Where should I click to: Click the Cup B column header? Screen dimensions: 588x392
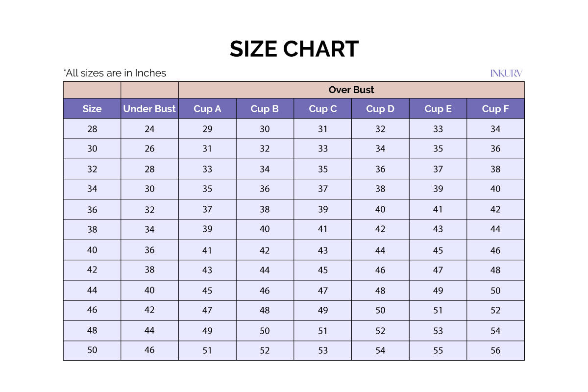(x=265, y=109)
